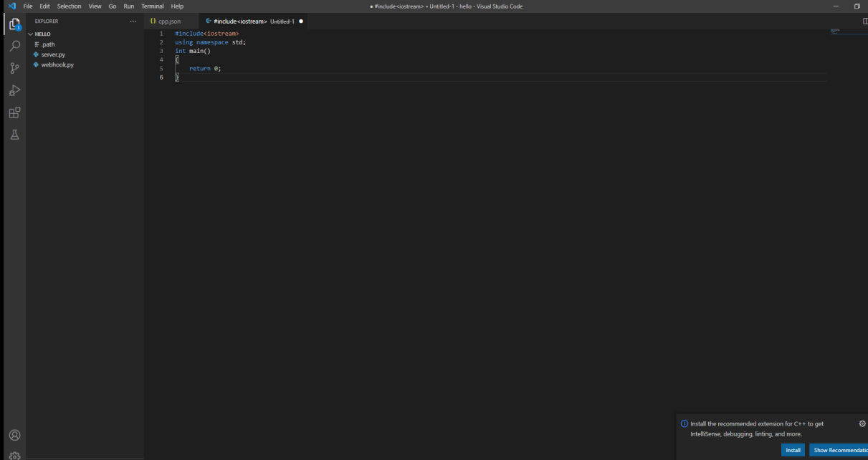Switch to the cpp.json tab
The height and width of the screenshot is (460, 868).
coord(171,21)
